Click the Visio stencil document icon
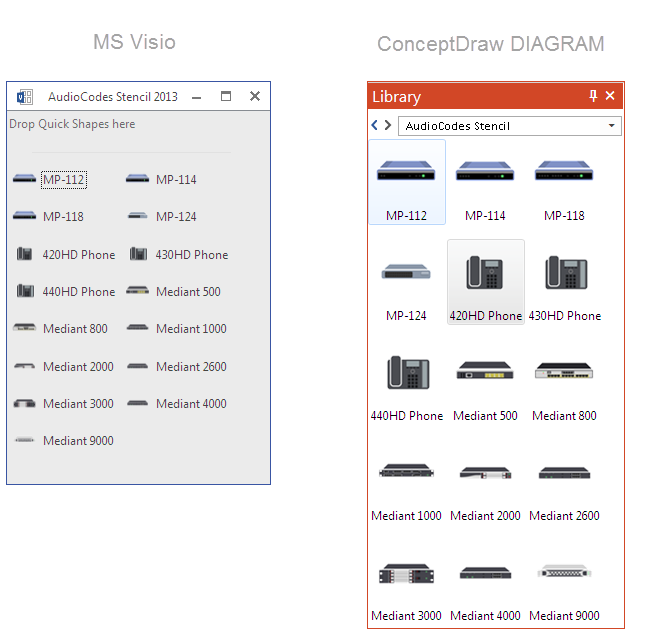This screenshot has height=636, width=647. point(25,97)
